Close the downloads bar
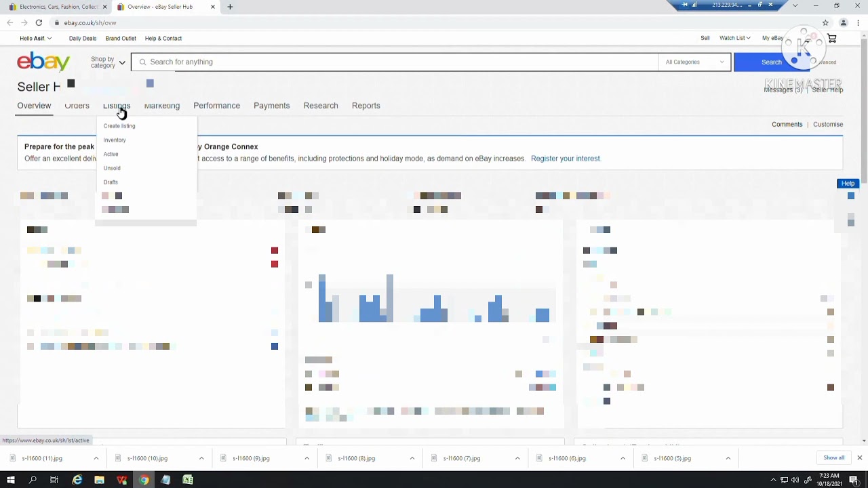868x488 pixels. [859, 457]
